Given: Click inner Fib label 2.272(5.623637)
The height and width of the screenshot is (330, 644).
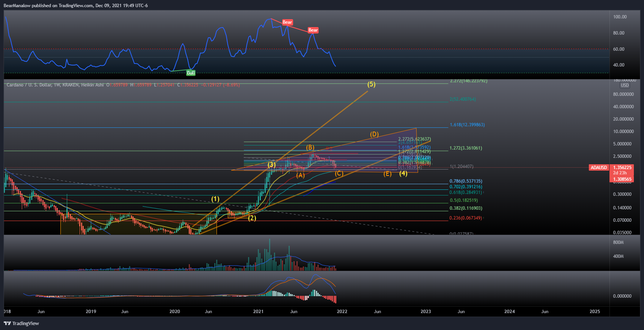Looking at the screenshot, I should coord(414,139).
